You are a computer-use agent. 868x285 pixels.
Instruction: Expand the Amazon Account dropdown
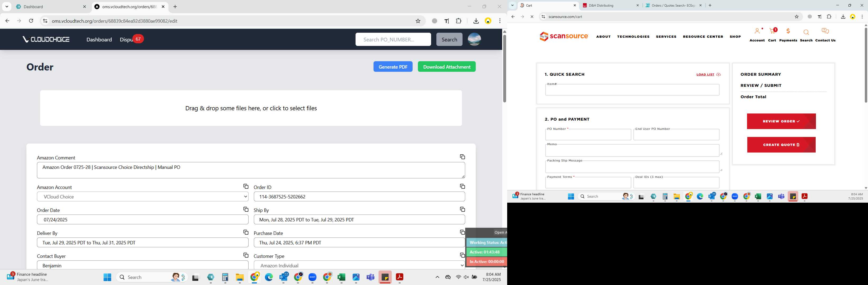143,197
